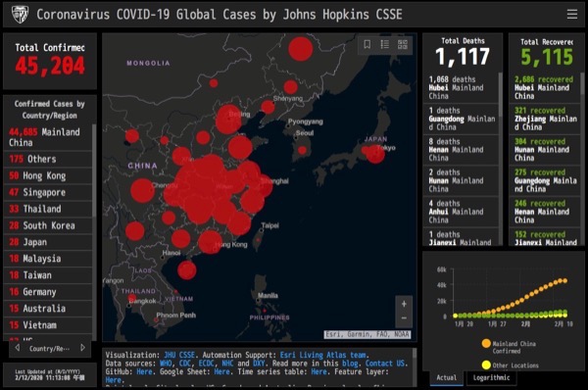The height and width of the screenshot is (390, 588).
Task: Click the yellow Other Locations legend dot
Action: [x=486, y=365]
